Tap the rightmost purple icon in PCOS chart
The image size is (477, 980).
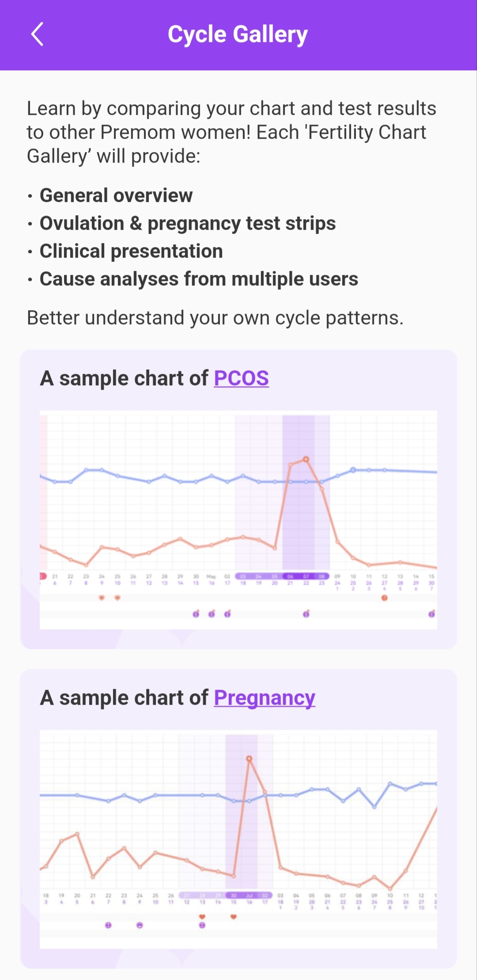(x=432, y=614)
